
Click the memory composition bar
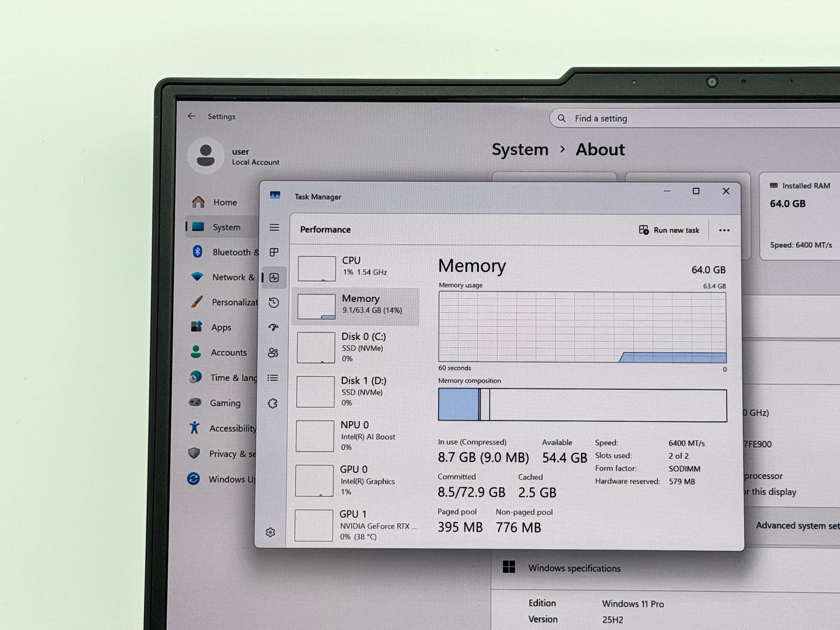(x=582, y=405)
